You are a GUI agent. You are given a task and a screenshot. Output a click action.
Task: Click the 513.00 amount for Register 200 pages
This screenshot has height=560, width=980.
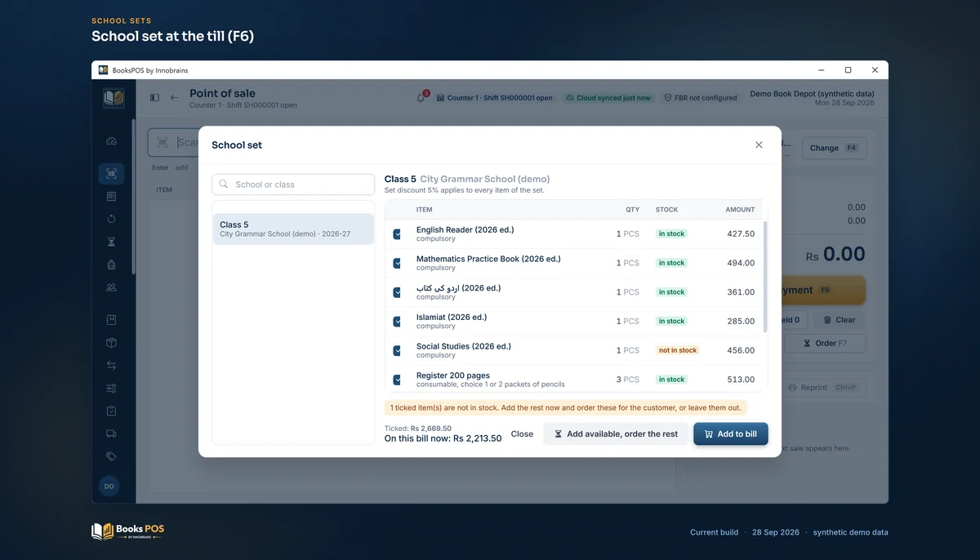coord(741,380)
